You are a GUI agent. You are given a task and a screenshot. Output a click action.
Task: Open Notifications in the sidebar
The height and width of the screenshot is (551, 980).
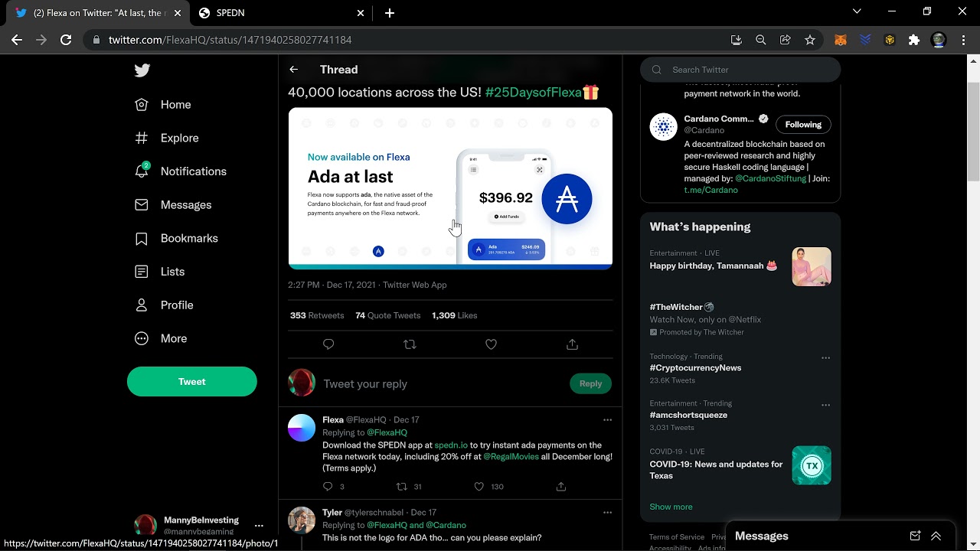pyautogui.click(x=181, y=171)
